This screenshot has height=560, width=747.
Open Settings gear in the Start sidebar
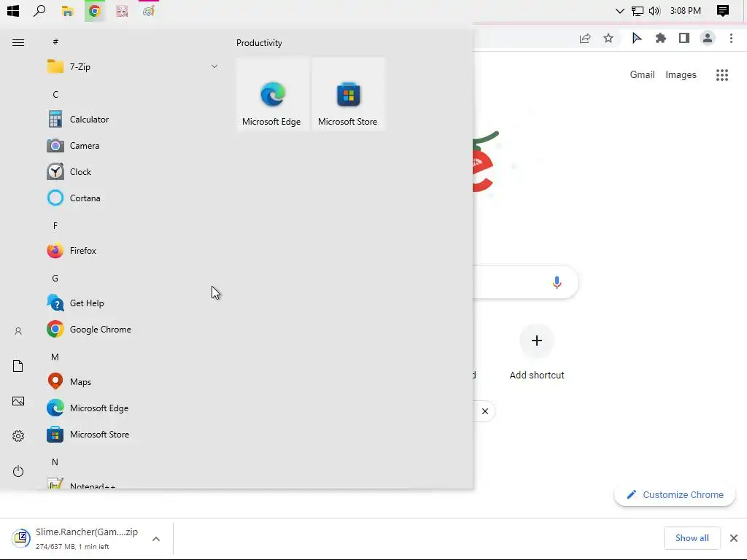[18, 436]
